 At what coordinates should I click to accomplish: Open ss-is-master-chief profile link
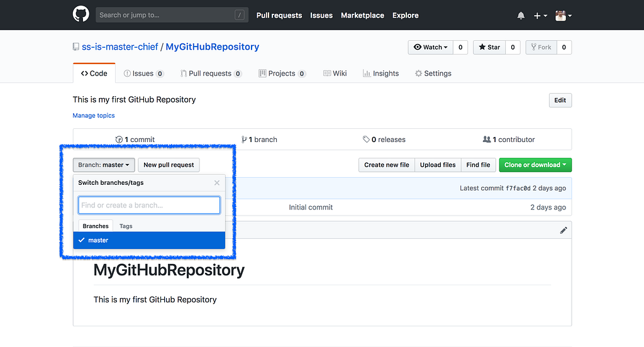click(120, 47)
